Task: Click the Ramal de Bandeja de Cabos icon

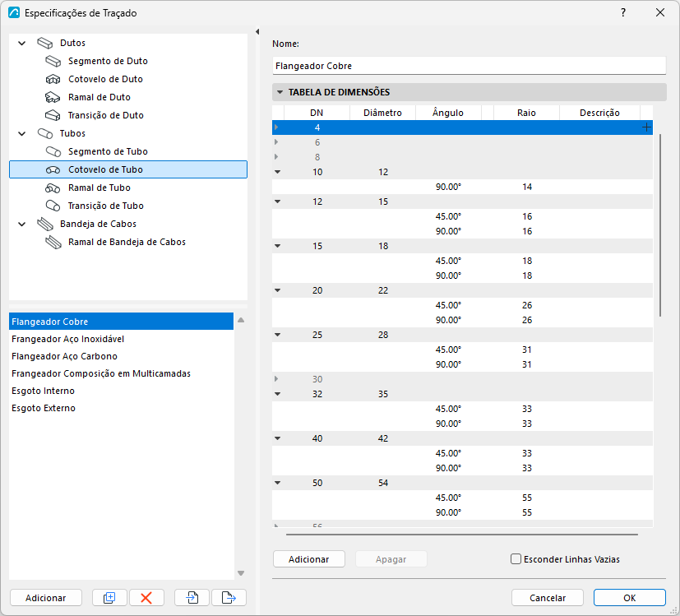Action: [x=53, y=242]
